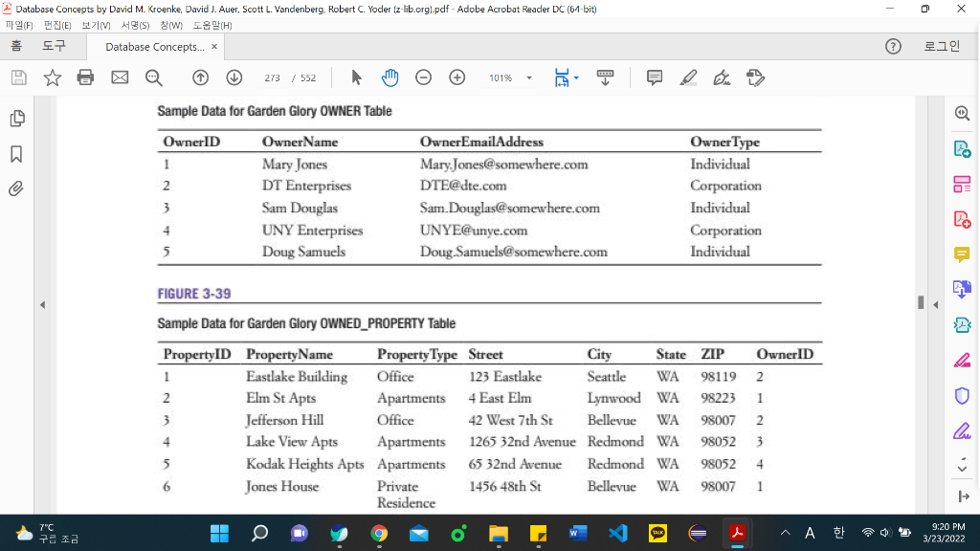The height and width of the screenshot is (551, 980).
Task: Add the file to starred favorites
Action: [x=53, y=77]
